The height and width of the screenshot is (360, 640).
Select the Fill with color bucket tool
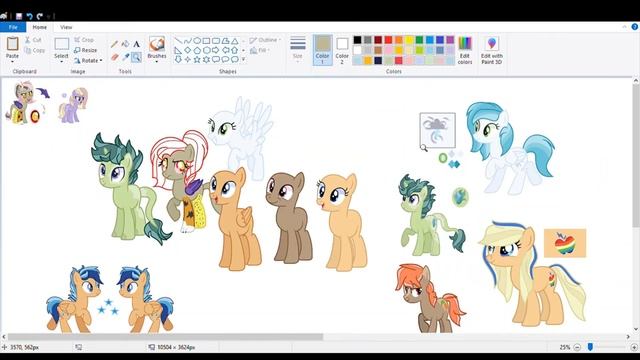click(125, 44)
